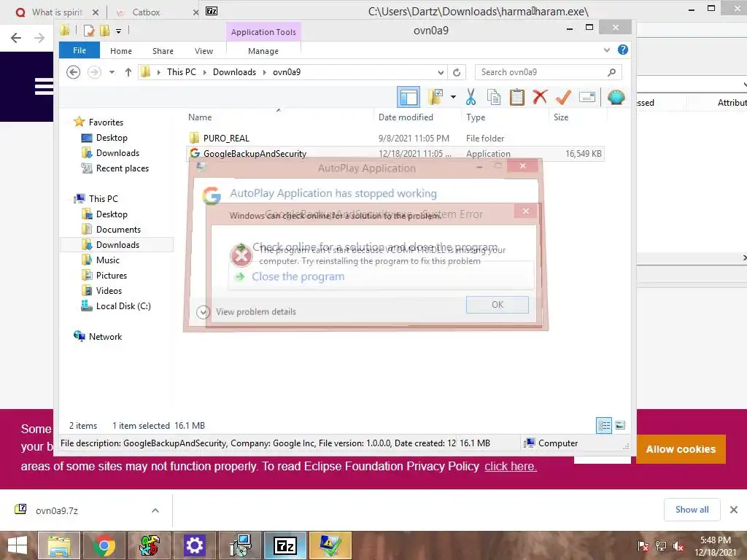Open the View ribbon tab
747x560 pixels.
(x=204, y=51)
